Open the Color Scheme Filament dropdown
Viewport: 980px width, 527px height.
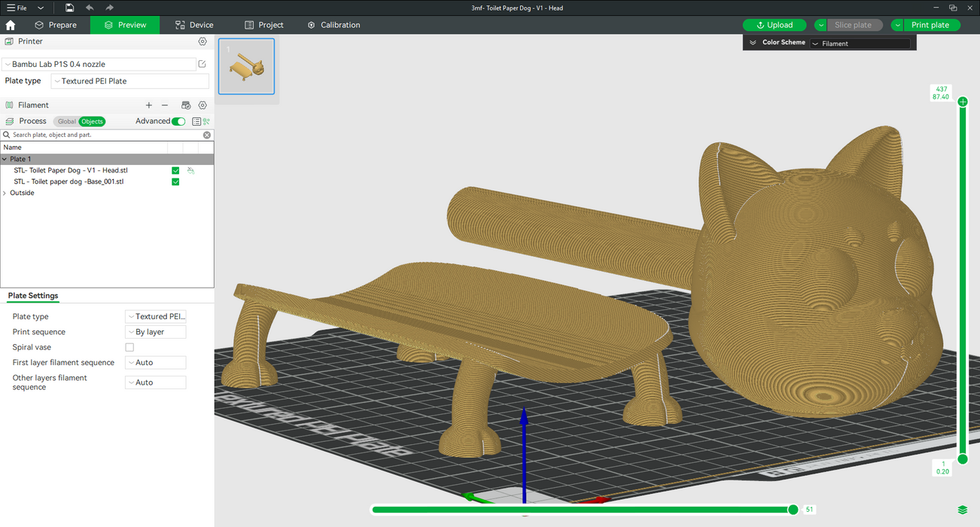[x=860, y=44]
